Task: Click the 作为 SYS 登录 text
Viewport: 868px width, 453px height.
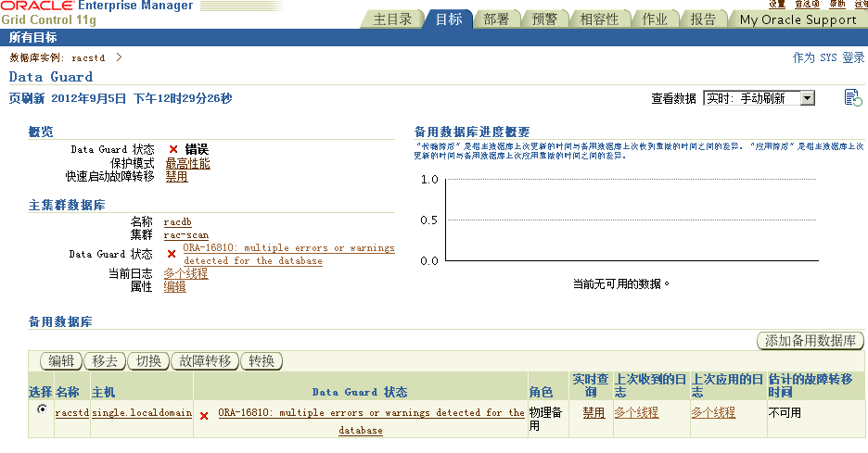Action: (x=828, y=57)
